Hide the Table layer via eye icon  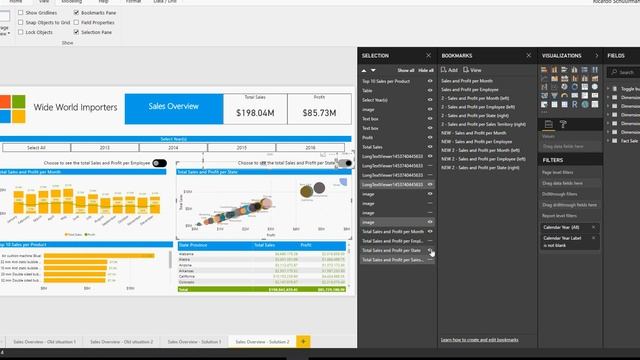430,90
